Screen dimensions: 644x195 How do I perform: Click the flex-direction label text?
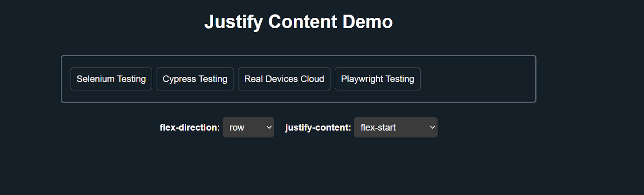tap(190, 127)
